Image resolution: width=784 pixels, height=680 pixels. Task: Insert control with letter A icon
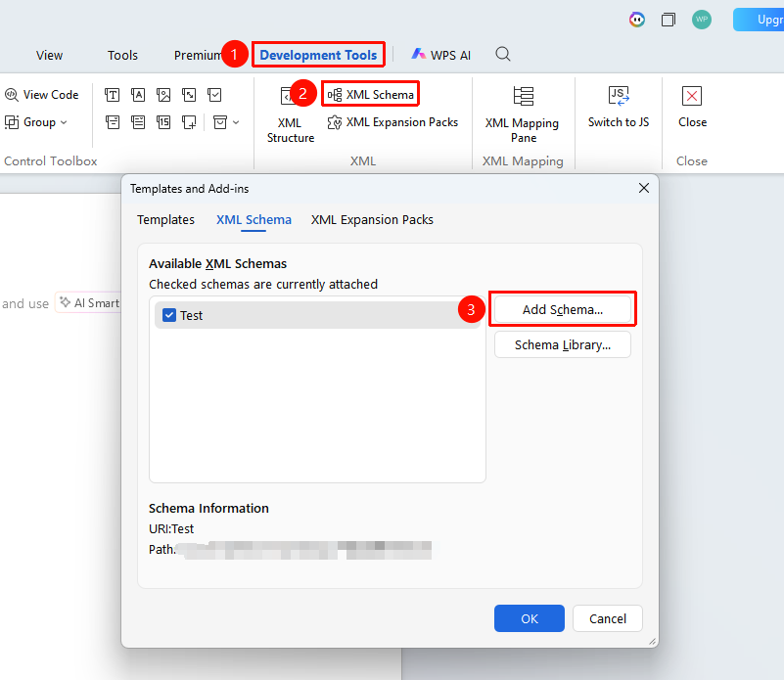point(138,95)
